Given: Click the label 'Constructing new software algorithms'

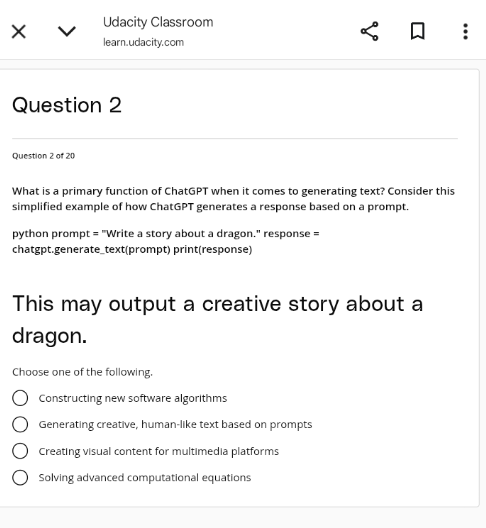Looking at the screenshot, I should (133, 398).
